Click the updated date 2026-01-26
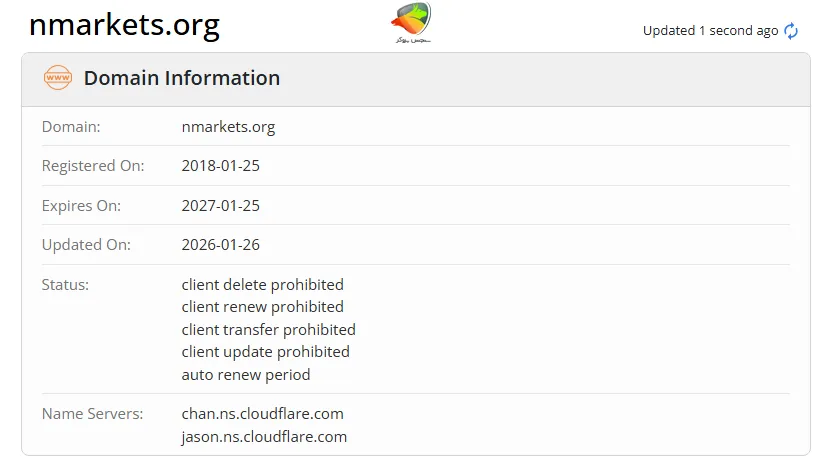 (220, 245)
